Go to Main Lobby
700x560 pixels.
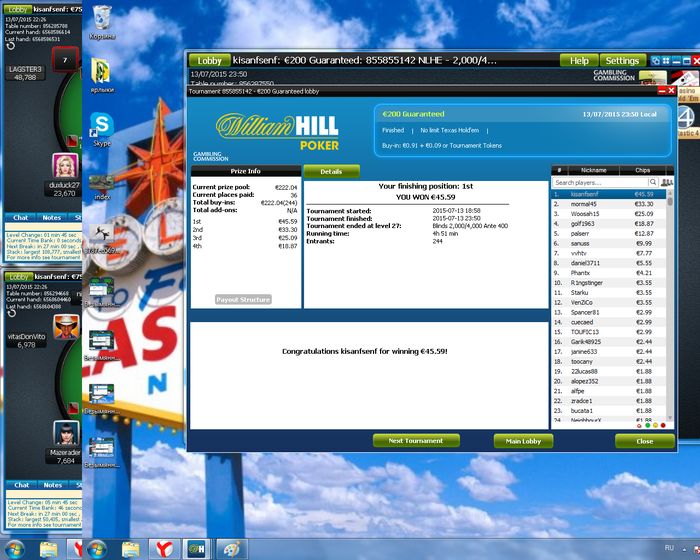[x=523, y=441]
